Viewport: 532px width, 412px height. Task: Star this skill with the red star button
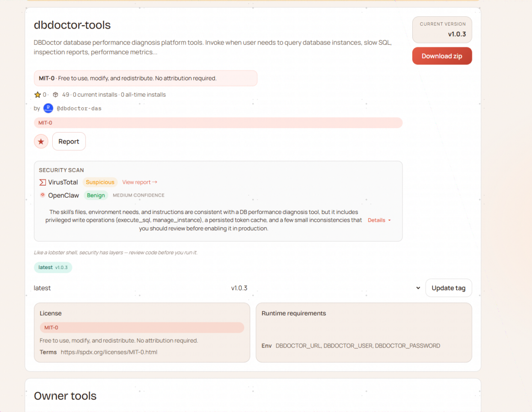pyautogui.click(x=41, y=141)
